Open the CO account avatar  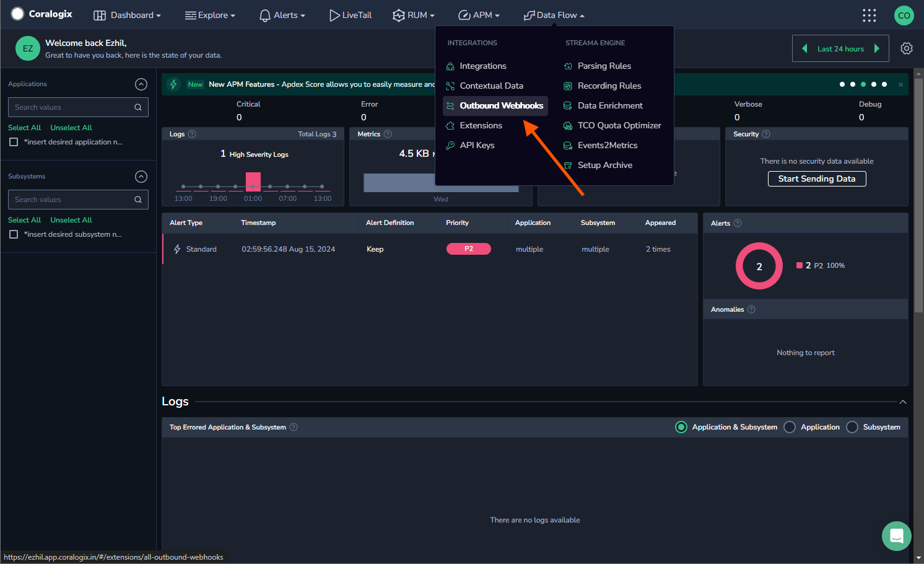pyautogui.click(x=904, y=15)
